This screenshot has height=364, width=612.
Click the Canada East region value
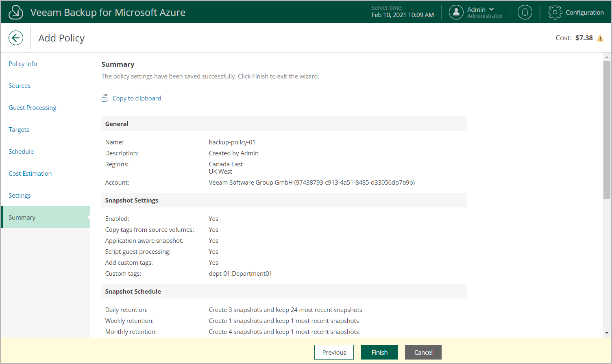[226, 164]
